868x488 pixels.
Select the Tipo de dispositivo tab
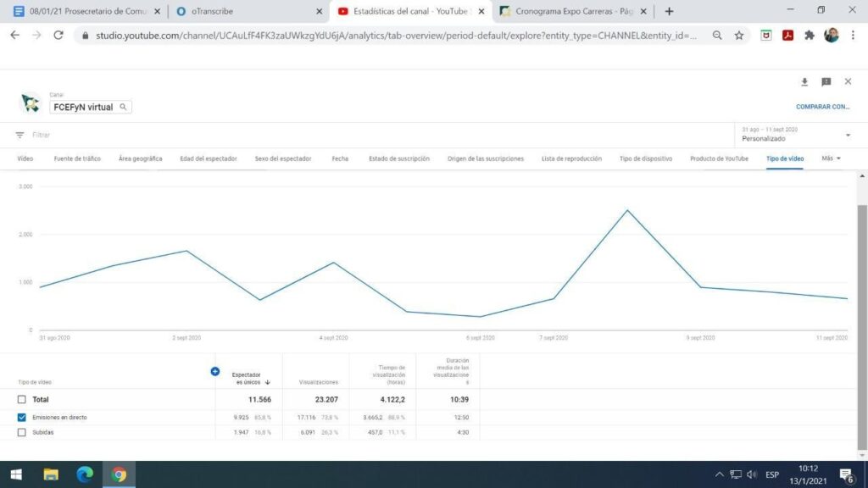coord(645,158)
